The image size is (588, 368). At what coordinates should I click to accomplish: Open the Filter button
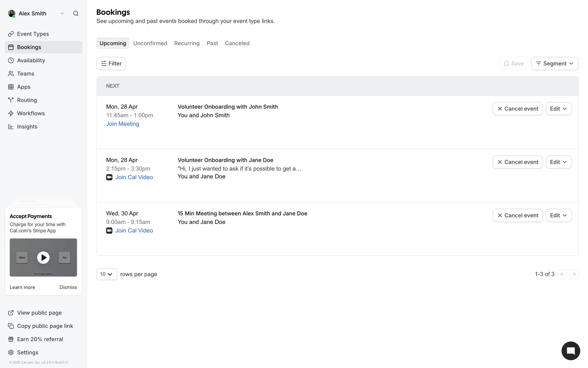pos(111,63)
